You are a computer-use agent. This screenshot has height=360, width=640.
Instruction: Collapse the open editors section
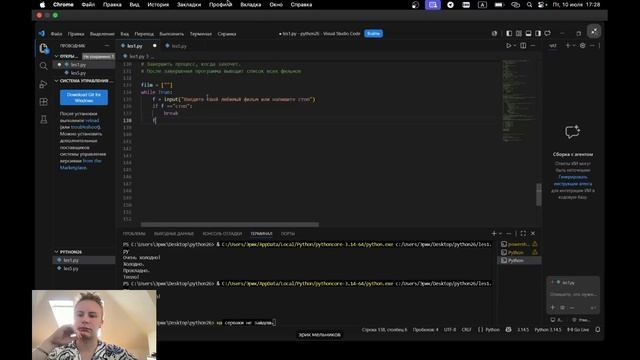coord(57,56)
